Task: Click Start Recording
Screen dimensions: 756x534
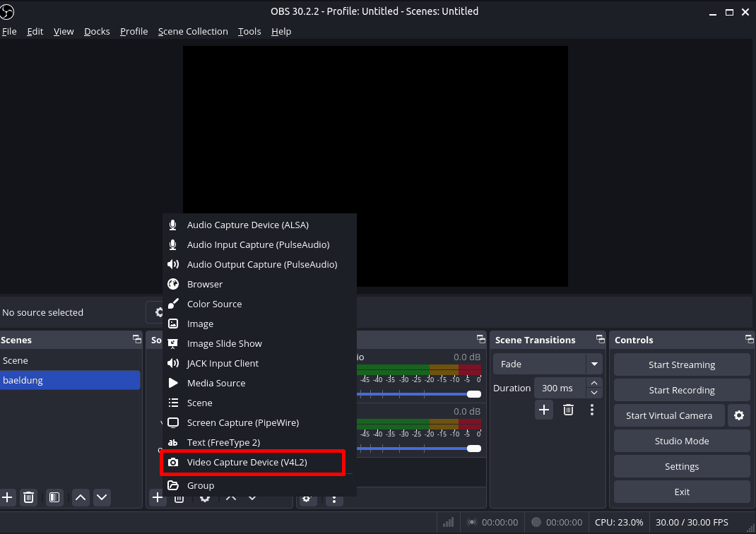Action: [x=681, y=390]
